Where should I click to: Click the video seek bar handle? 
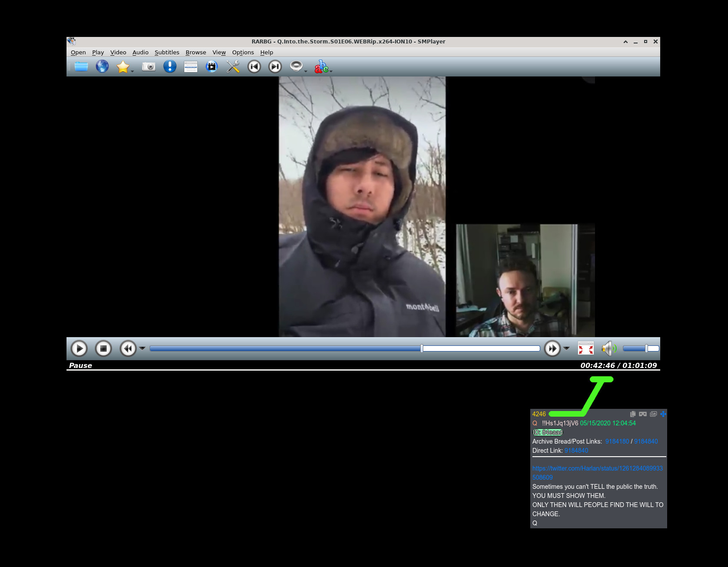point(422,348)
